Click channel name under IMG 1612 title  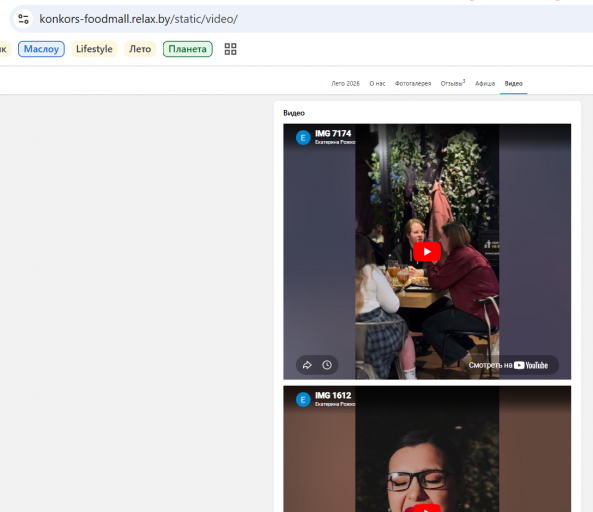pyautogui.click(x=335, y=404)
